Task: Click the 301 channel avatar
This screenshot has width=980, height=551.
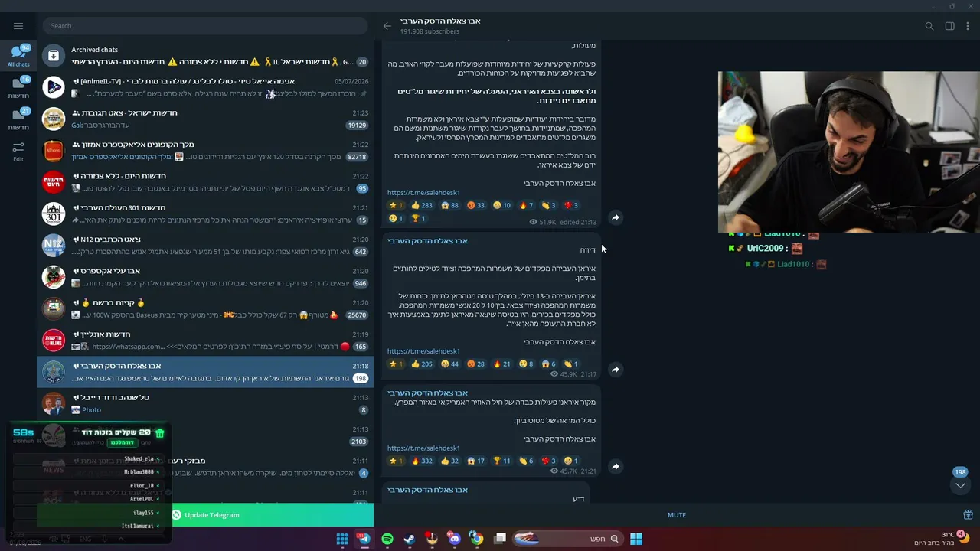Action: pos(54,214)
